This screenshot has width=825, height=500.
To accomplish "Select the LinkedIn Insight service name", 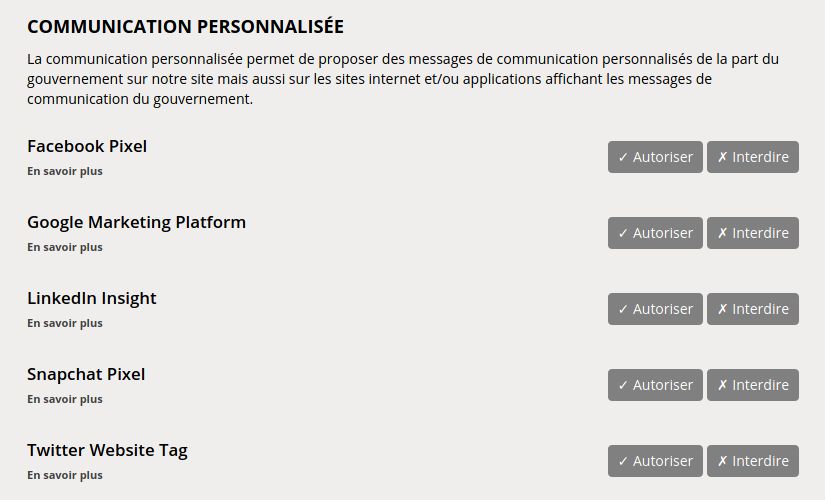I will (92, 298).
